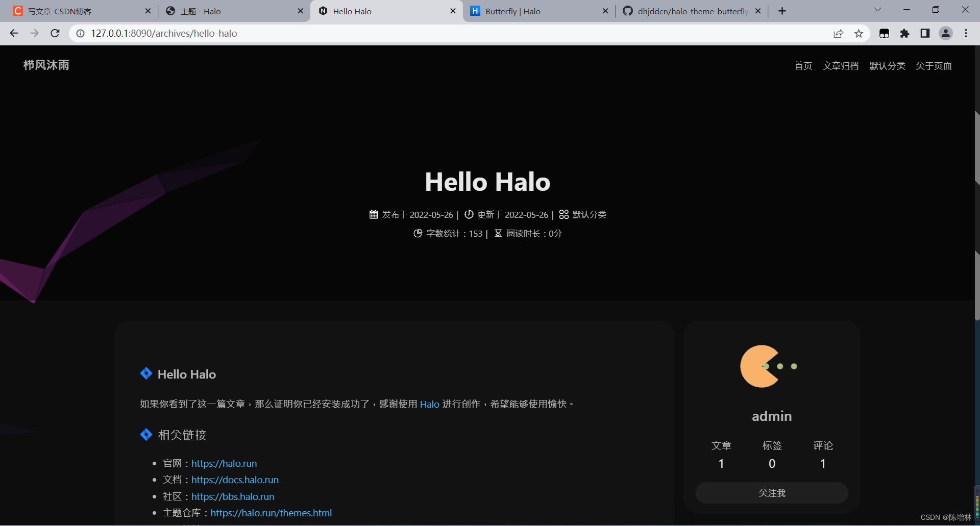Click the browser back navigation arrow

(14, 33)
